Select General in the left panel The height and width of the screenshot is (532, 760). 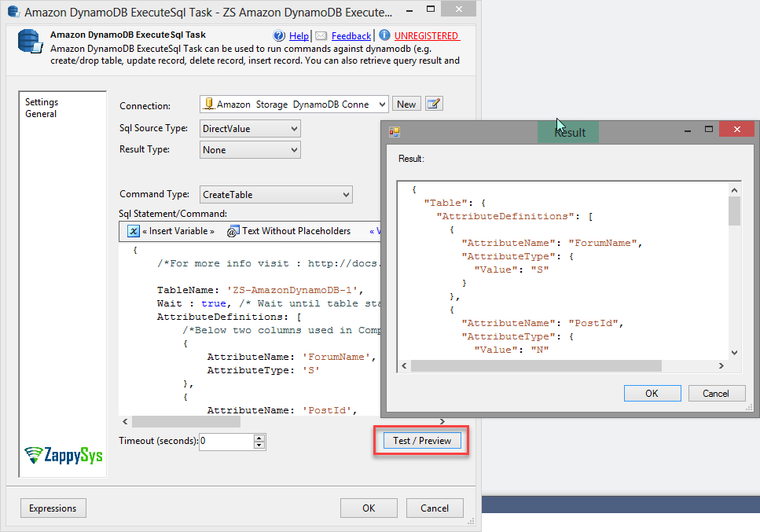[41, 114]
